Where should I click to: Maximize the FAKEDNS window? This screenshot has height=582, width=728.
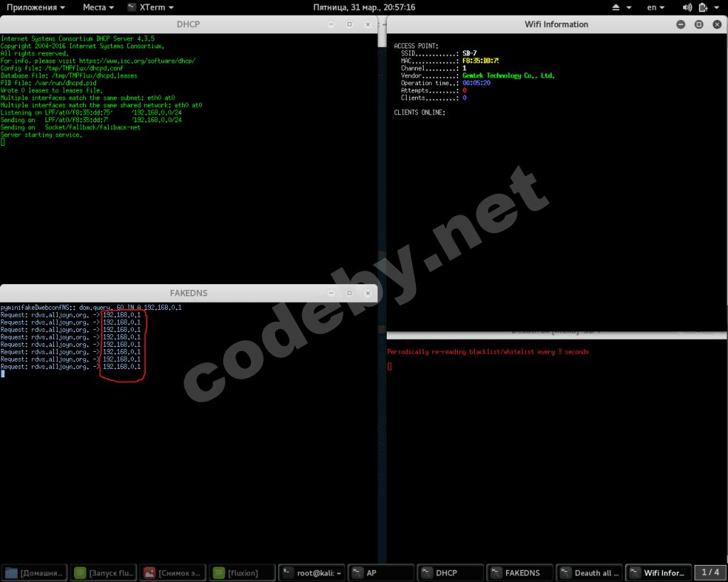[x=350, y=293]
